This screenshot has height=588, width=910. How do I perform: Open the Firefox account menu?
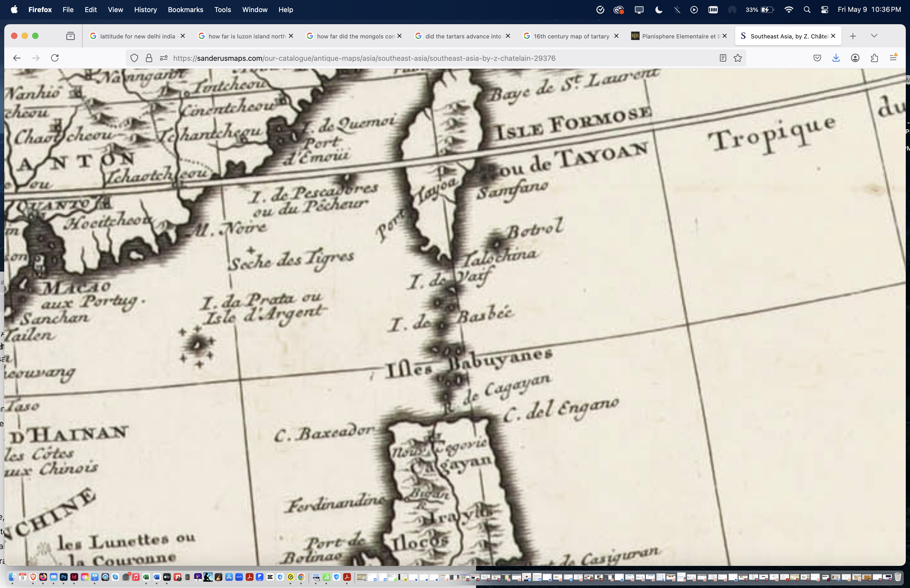click(x=855, y=58)
